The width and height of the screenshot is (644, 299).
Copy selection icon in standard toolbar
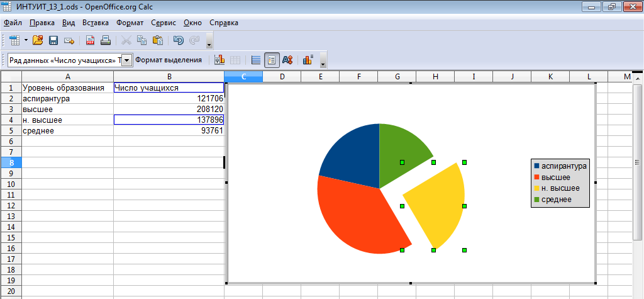pyautogui.click(x=142, y=40)
